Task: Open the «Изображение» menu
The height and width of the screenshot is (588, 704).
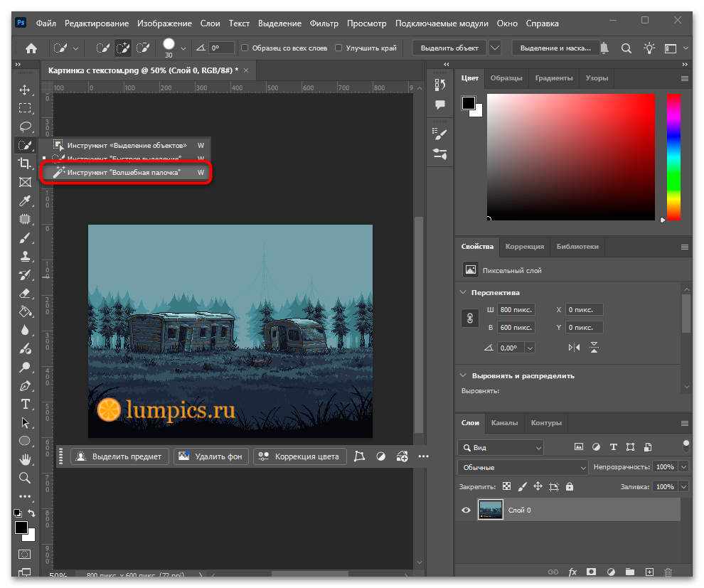Action: pos(164,23)
